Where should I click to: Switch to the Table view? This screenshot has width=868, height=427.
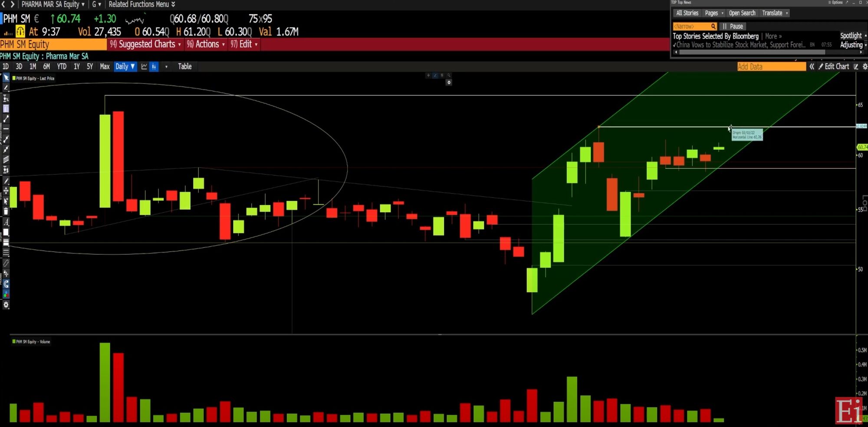point(184,66)
